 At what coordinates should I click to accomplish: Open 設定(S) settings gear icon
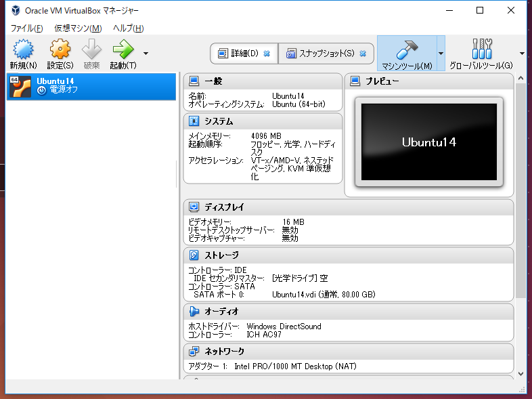pos(60,49)
